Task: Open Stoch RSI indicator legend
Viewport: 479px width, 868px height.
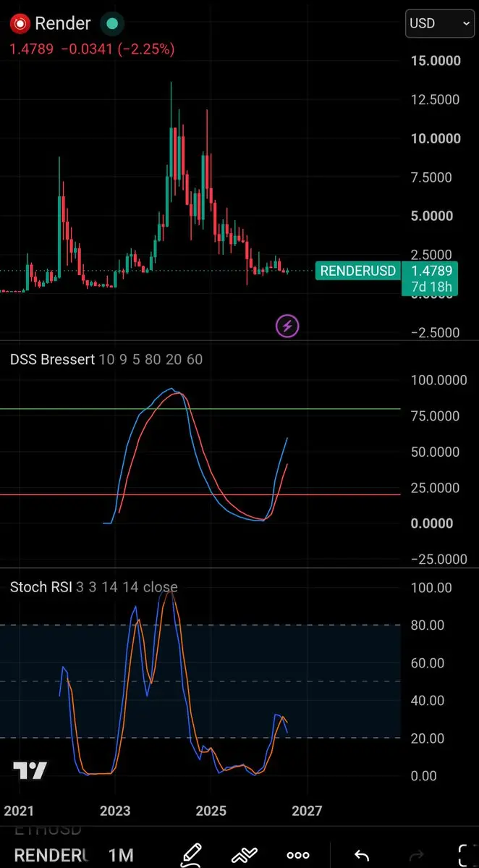Action: pos(94,587)
